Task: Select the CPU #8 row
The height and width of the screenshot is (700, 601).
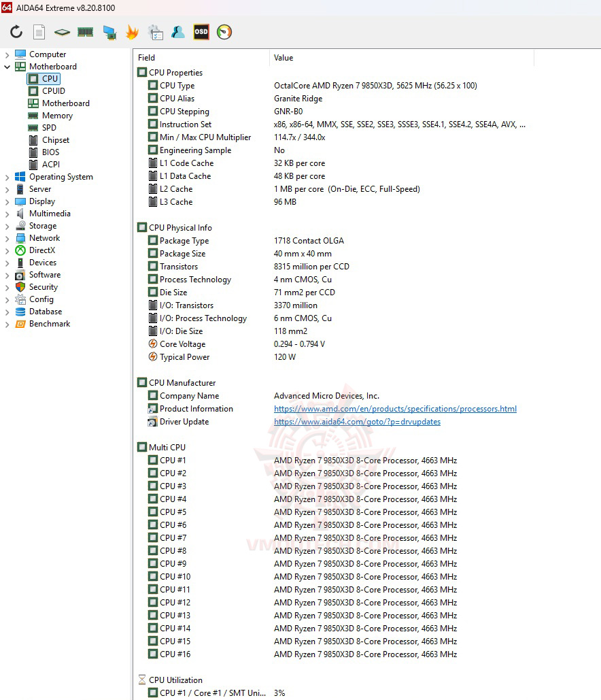Action: pyautogui.click(x=334, y=551)
